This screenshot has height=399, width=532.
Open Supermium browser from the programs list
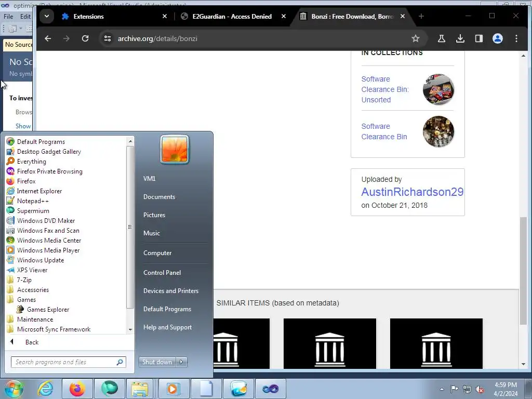[33, 211]
